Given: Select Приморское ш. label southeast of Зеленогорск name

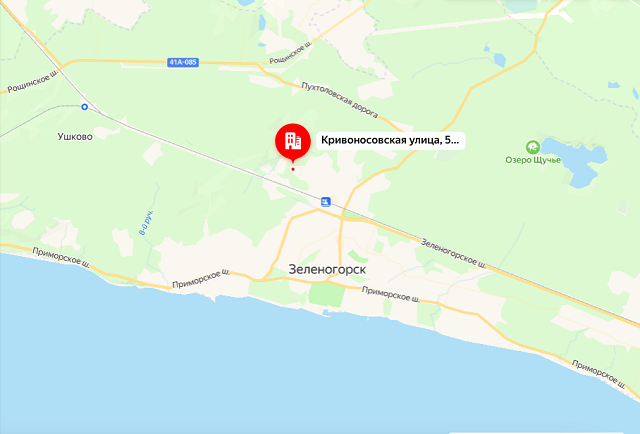Looking at the screenshot, I should click(x=391, y=294).
